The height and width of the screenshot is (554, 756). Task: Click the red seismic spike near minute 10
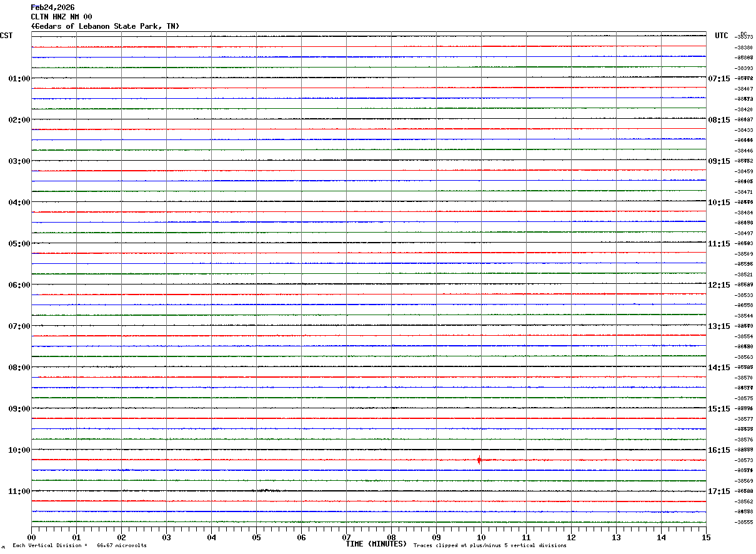tap(479, 460)
